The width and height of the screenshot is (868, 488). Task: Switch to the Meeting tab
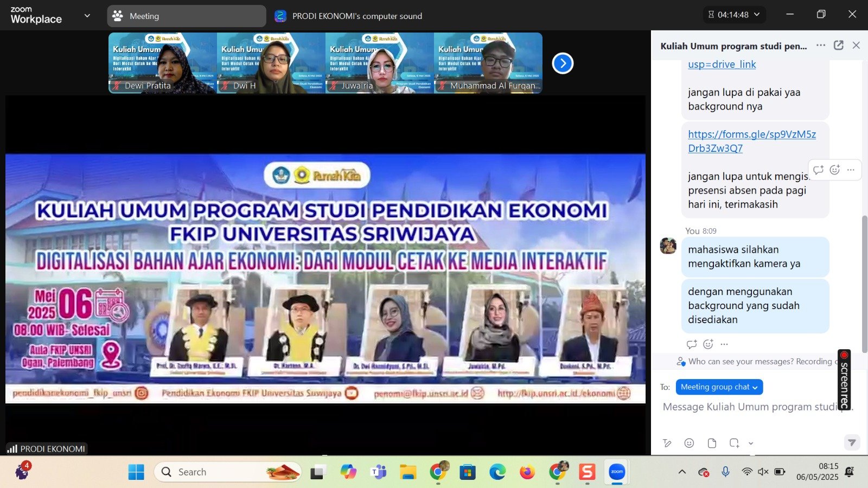tap(186, 16)
